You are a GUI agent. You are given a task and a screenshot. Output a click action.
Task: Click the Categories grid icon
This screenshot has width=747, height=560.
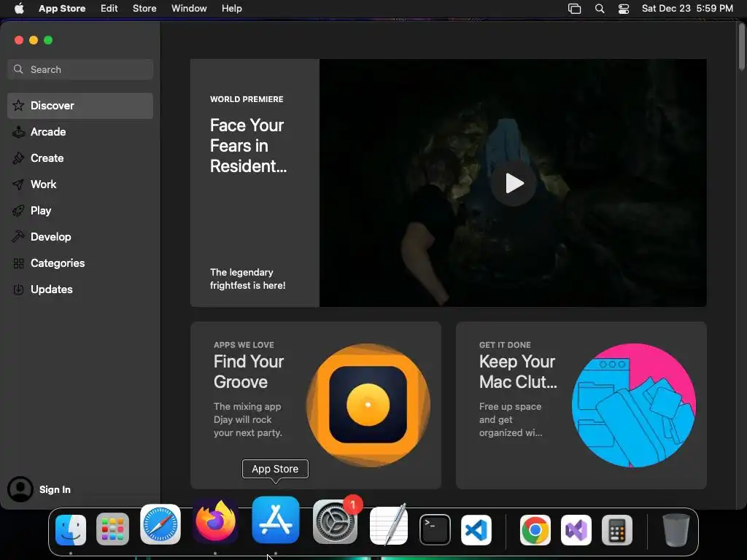point(18,262)
